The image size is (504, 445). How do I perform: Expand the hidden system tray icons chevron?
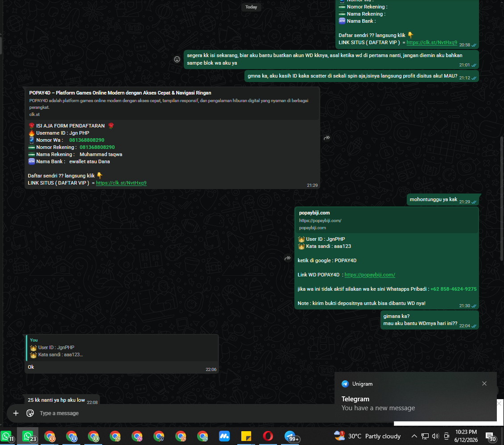pyautogui.click(x=414, y=436)
